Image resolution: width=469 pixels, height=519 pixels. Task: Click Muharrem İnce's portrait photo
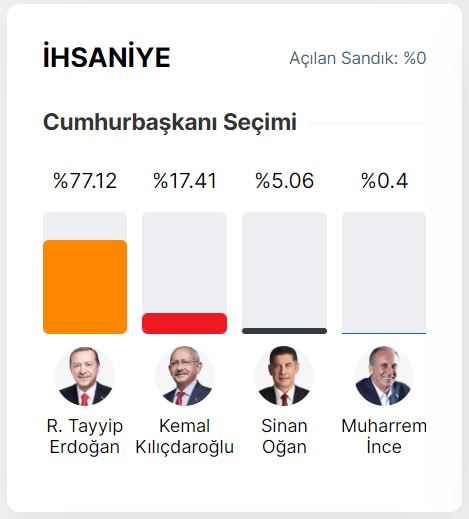[384, 376]
